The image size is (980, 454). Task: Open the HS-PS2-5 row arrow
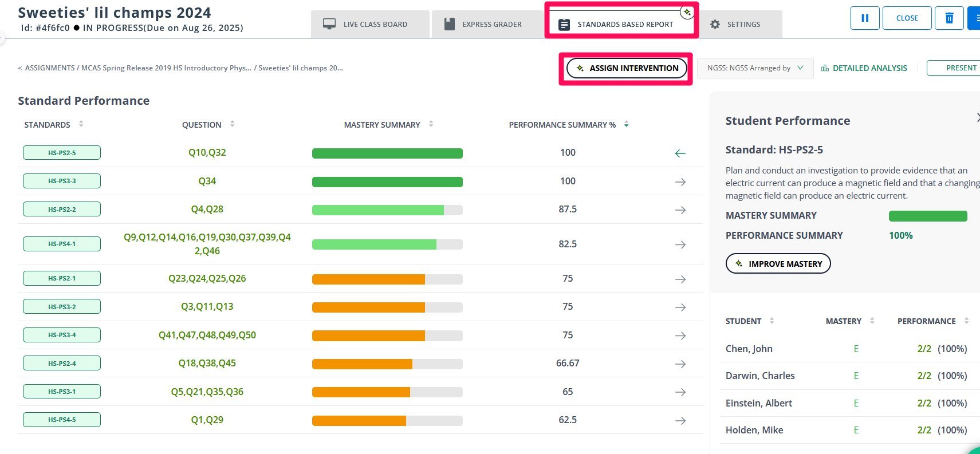(680, 153)
